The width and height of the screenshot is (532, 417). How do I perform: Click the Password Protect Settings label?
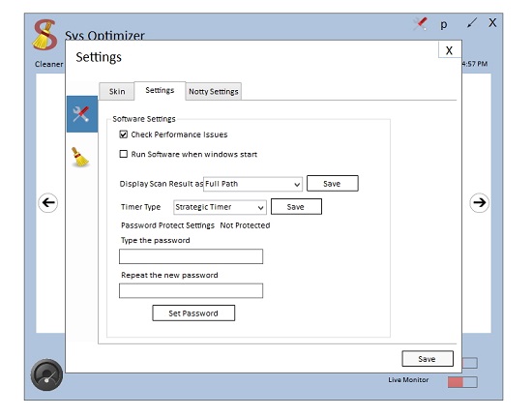pyautogui.click(x=167, y=225)
